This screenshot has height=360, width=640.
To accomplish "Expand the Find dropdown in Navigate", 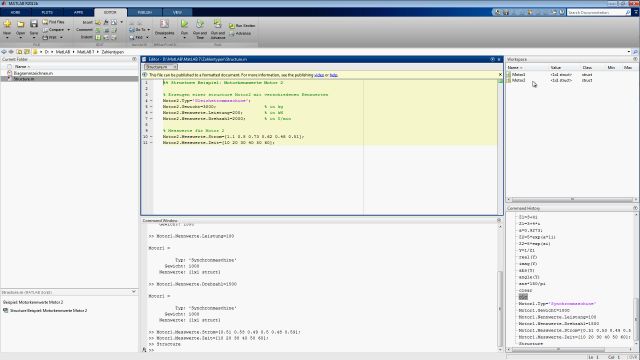I will (147, 38).
